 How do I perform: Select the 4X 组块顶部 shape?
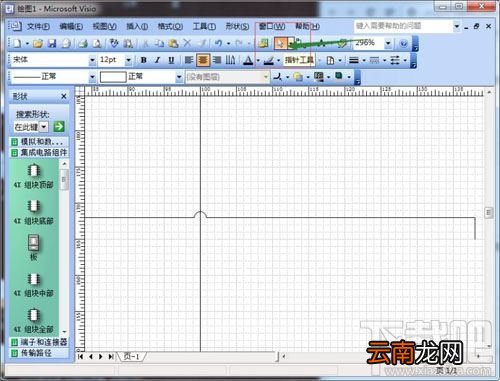click(33, 177)
